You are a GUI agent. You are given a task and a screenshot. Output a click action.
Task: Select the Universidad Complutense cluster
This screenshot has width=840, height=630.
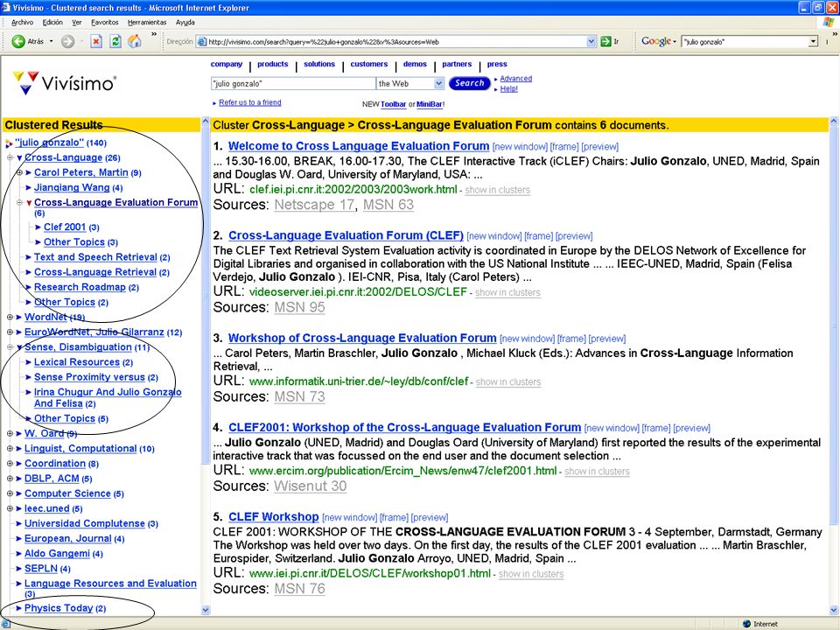click(x=85, y=523)
